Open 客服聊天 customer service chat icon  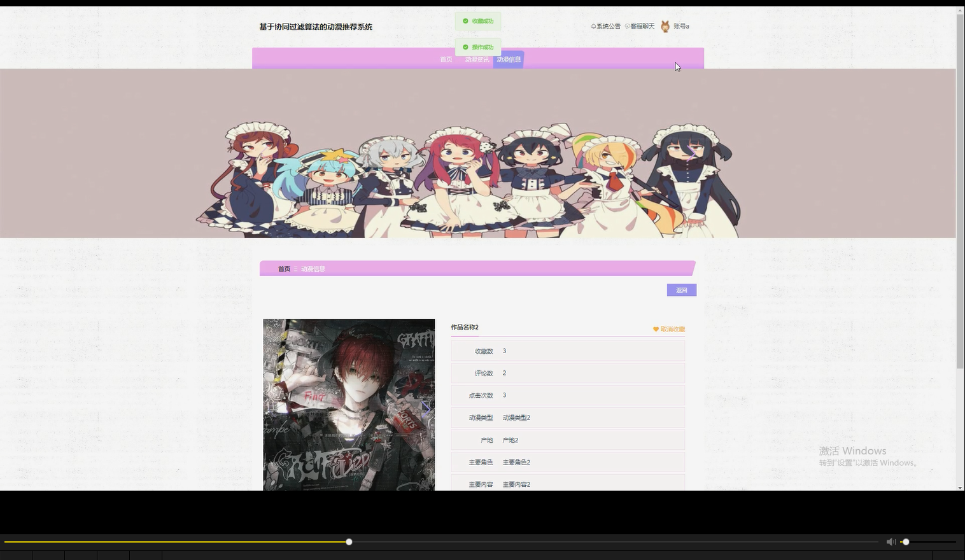point(627,26)
